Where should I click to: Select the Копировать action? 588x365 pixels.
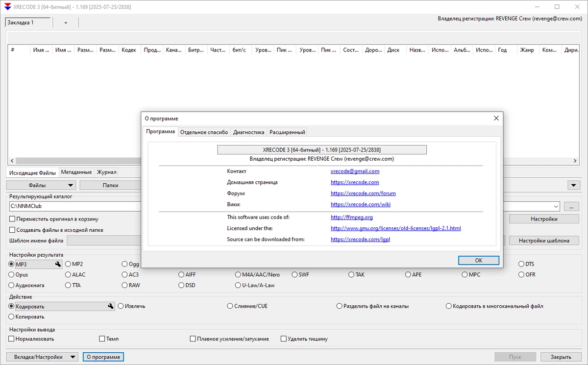pyautogui.click(x=26, y=317)
